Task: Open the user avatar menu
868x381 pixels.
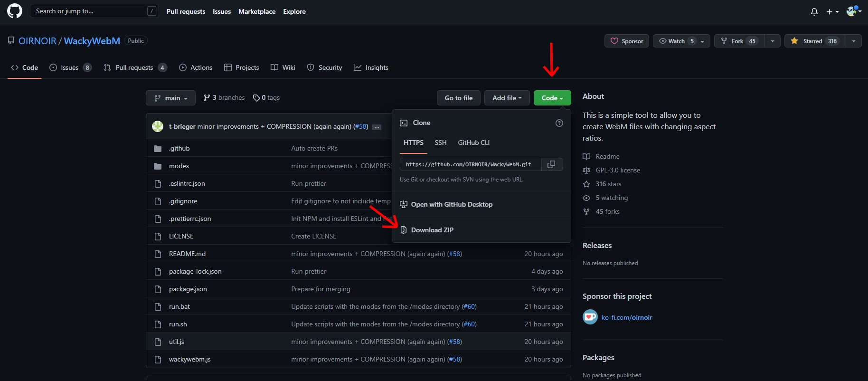Action: click(854, 11)
